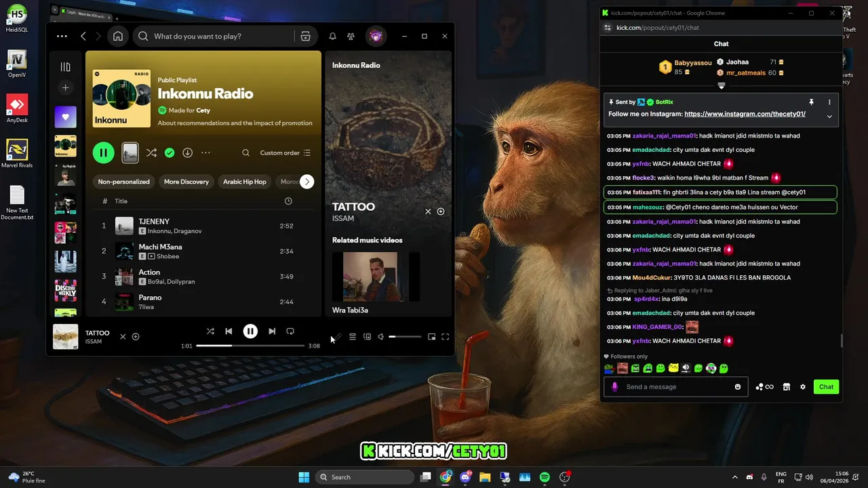Adjust Spotify volume slider

point(405,337)
